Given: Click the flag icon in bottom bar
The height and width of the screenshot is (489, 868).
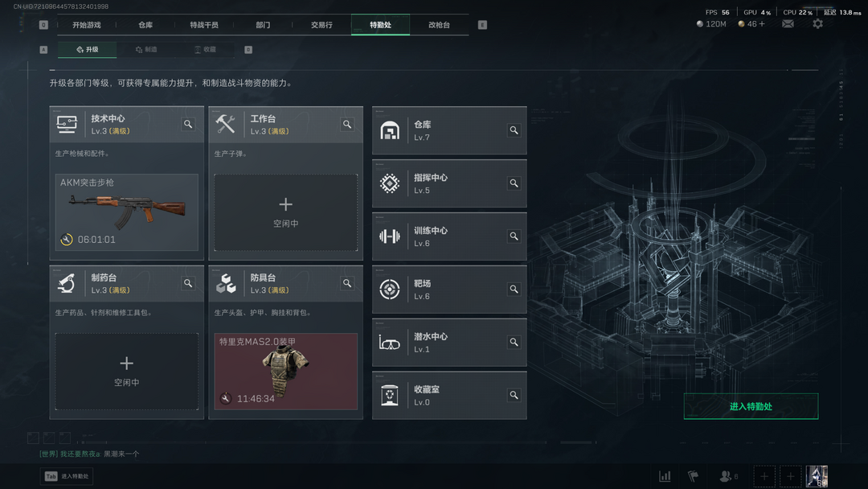Looking at the screenshot, I should (693, 476).
